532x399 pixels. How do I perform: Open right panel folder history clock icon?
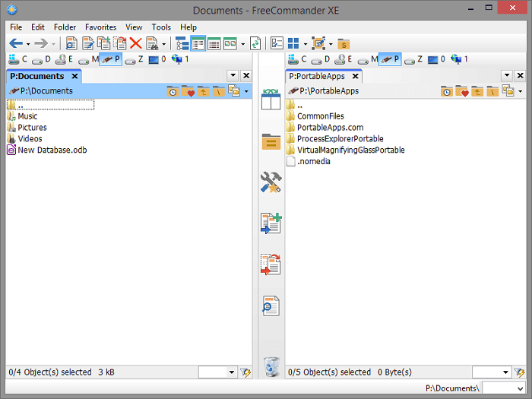(x=447, y=91)
